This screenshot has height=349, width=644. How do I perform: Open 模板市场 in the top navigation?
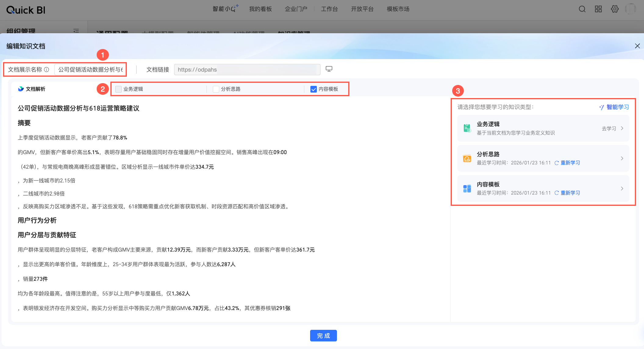coord(398,9)
